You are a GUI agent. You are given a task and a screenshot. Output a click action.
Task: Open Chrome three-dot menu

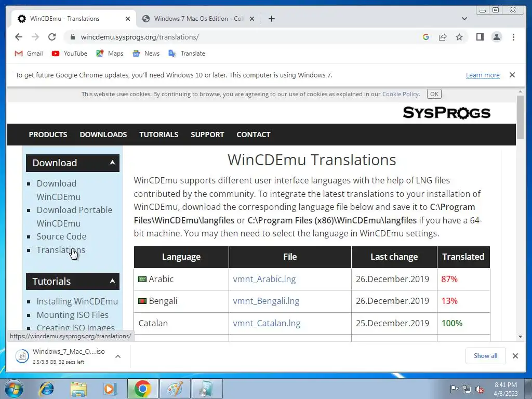(513, 37)
